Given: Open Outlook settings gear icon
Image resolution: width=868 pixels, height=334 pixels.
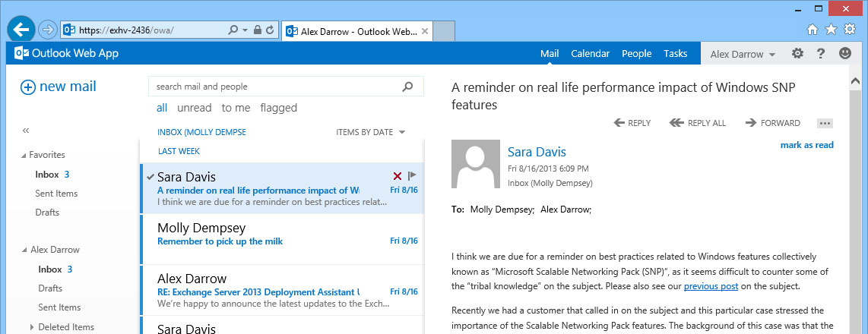Looking at the screenshot, I should [x=797, y=54].
